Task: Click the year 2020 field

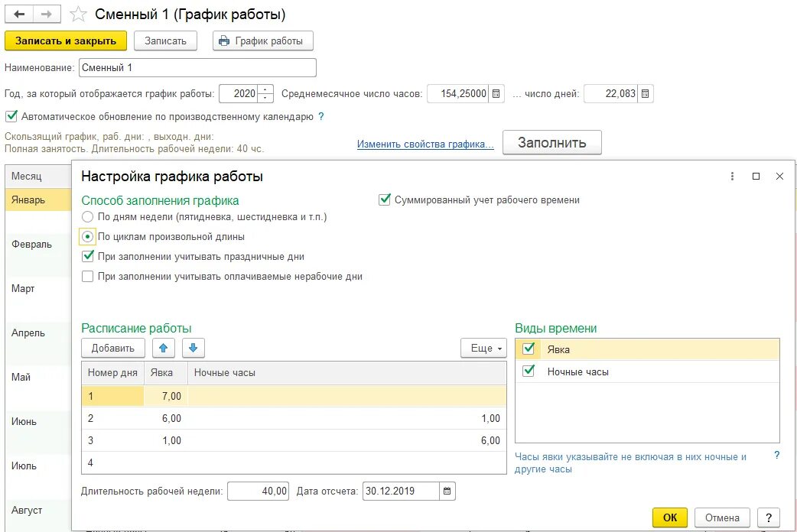Action: pyautogui.click(x=239, y=93)
